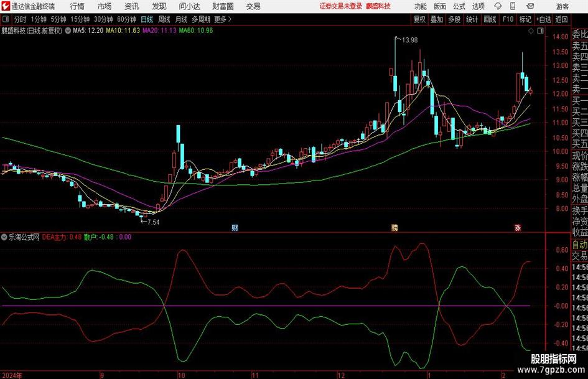Click the 画线 drawing toolbar button

490,19
